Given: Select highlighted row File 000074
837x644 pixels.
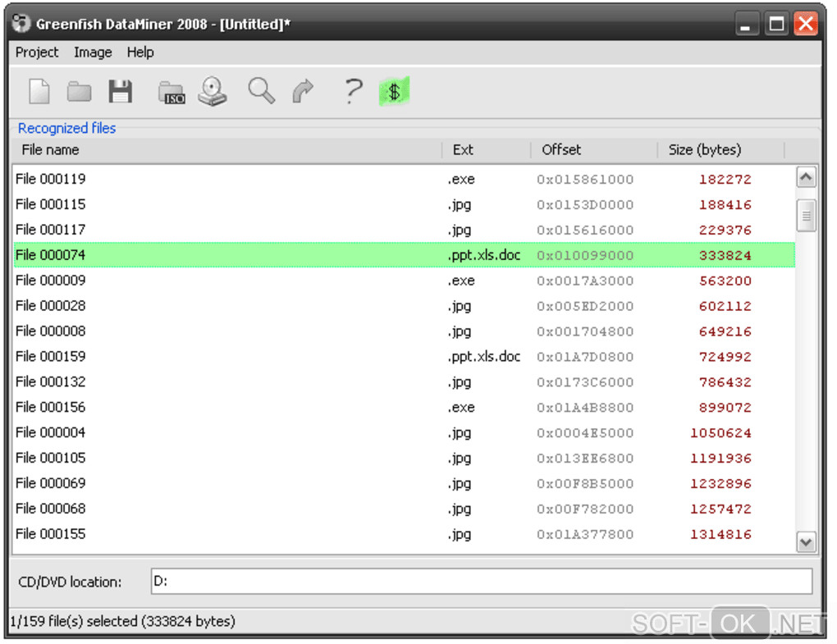Looking at the screenshot, I should (x=404, y=255).
